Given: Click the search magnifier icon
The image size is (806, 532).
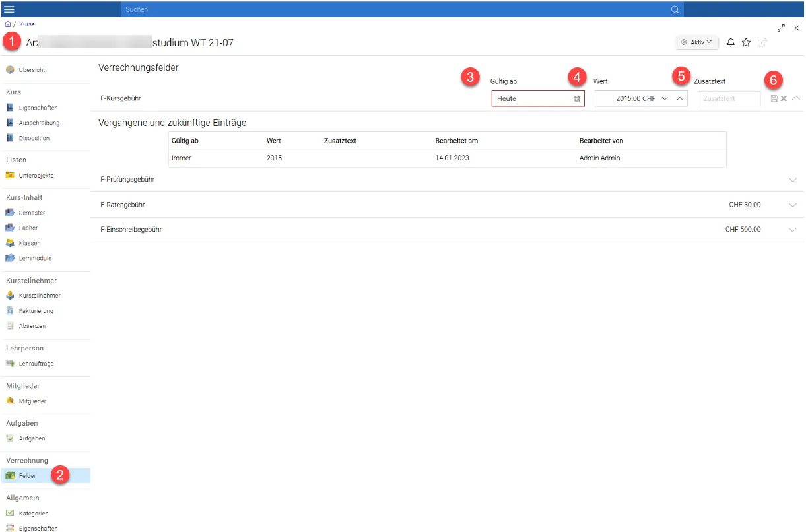Looking at the screenshot, I should (x=675, y=9).
